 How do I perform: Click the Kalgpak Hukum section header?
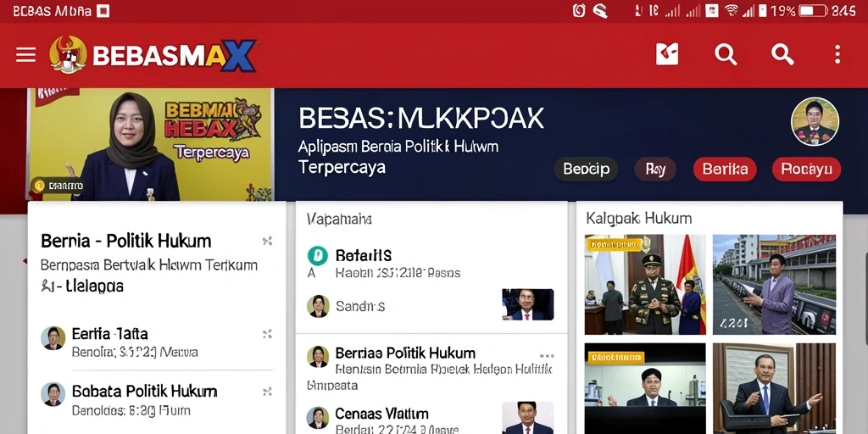point(639,218)
